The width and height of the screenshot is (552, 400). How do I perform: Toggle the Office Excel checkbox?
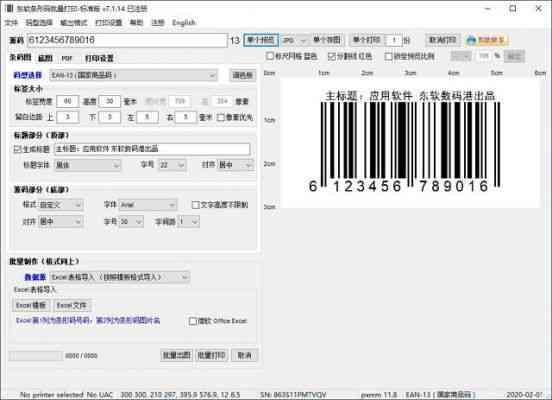coord(218,321)
